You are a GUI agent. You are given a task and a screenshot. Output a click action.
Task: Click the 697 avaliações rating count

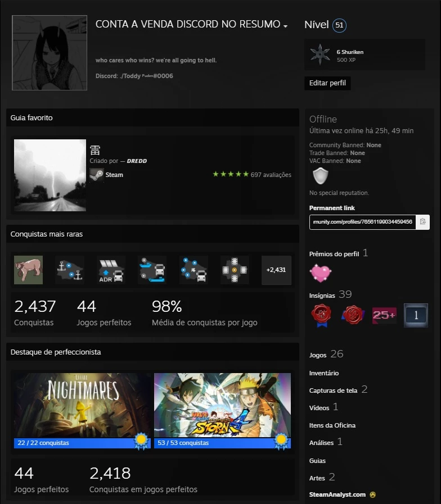271,175
